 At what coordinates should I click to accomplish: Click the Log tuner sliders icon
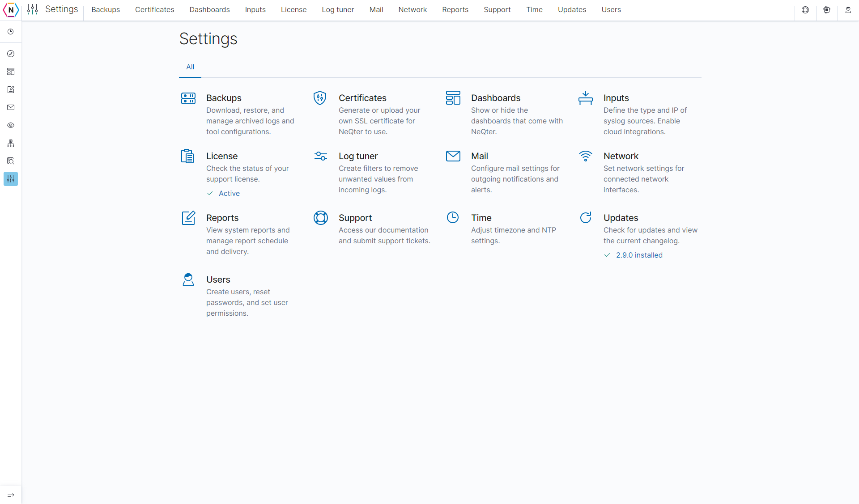click(x=321, y=156)
